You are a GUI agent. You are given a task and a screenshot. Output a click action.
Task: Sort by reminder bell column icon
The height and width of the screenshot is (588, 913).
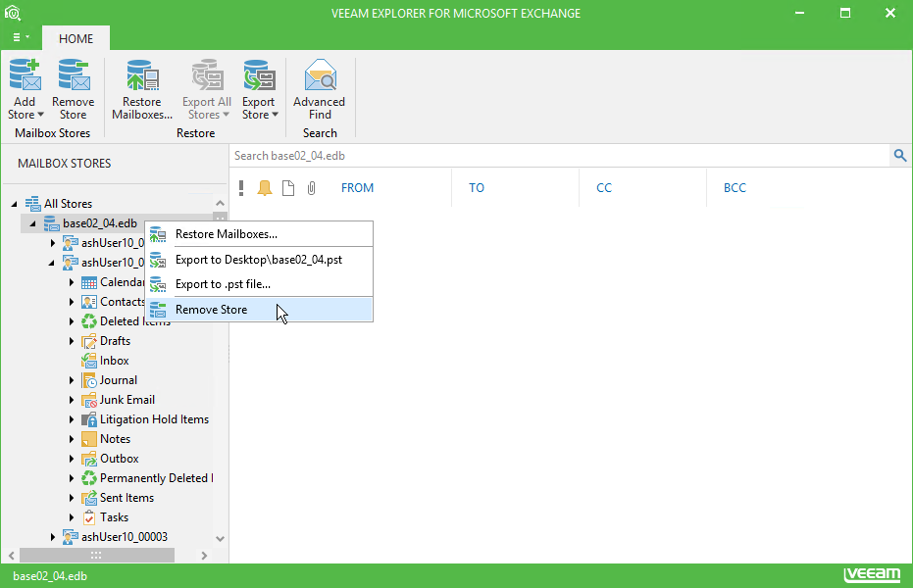coord(265,188)
